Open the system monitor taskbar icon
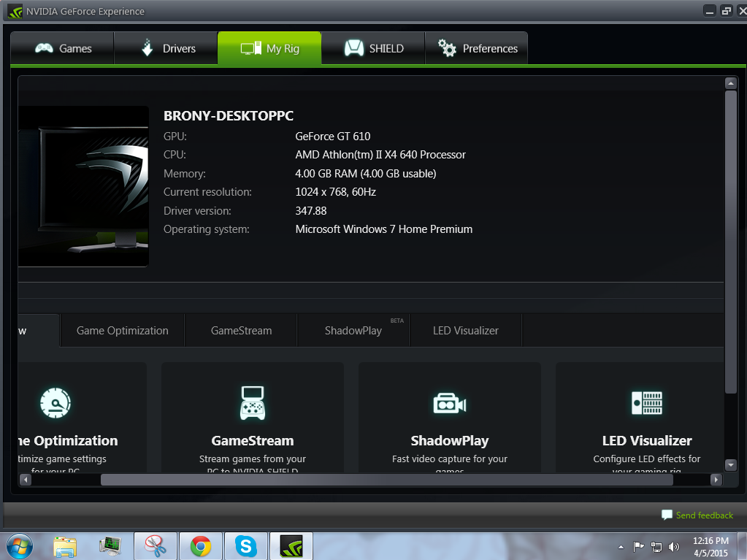This screenshot has width=747, height=560. tap(110, 546)
